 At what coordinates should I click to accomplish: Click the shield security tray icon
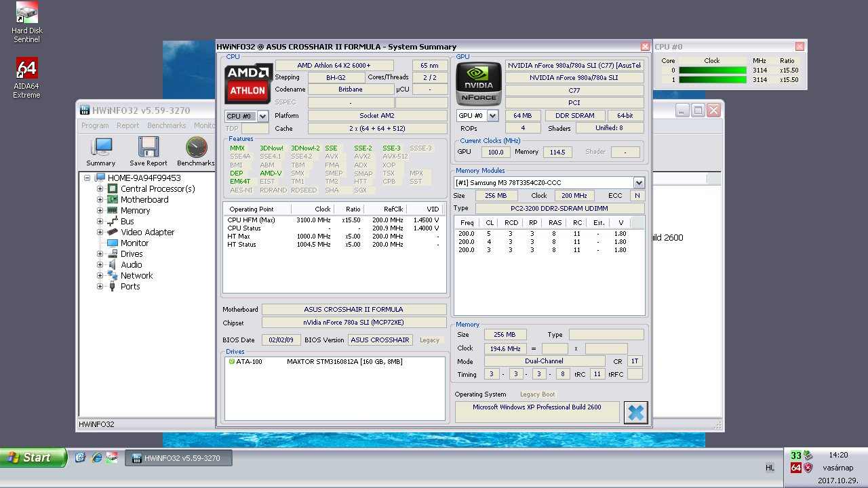click(808, 468)
